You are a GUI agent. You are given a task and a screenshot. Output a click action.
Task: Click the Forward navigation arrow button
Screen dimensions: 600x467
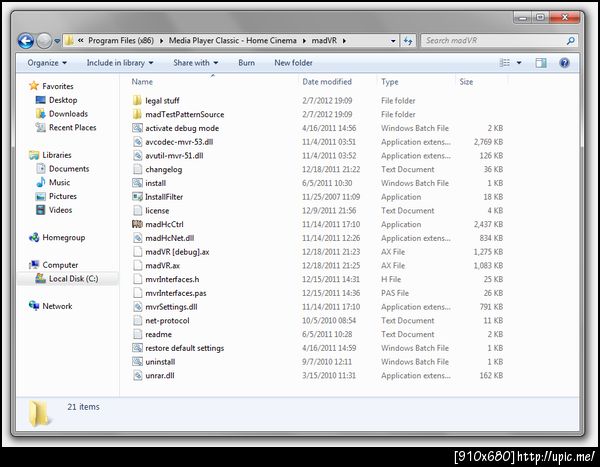pos(44,41)
